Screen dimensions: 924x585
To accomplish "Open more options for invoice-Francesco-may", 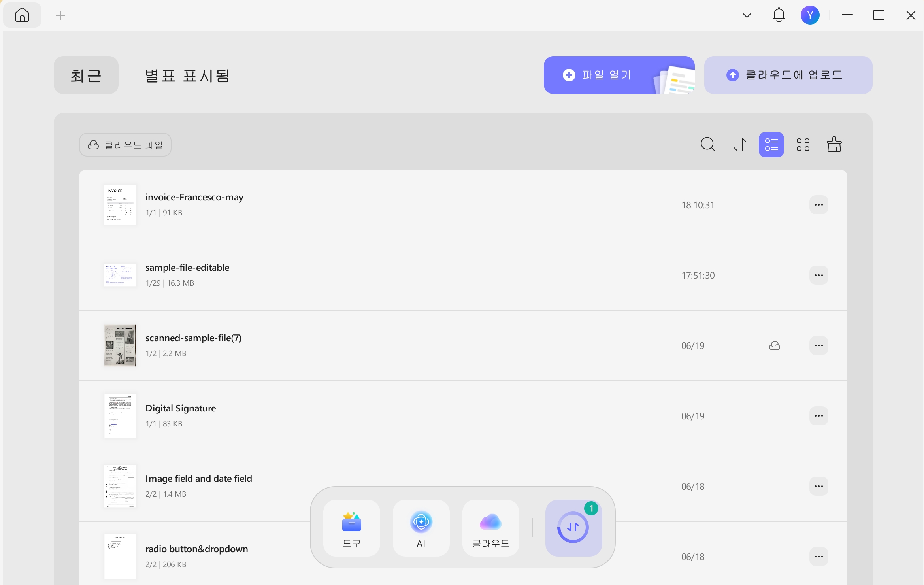I will tap(818, 205).
